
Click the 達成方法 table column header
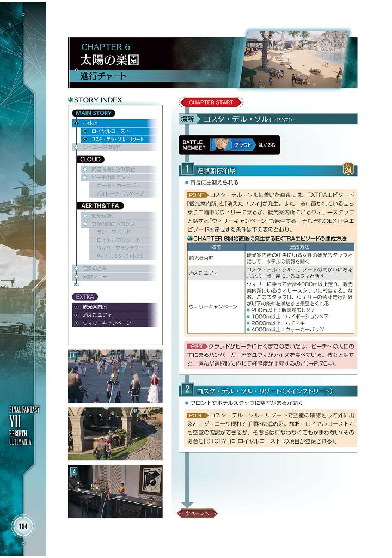tap(299, 247)
